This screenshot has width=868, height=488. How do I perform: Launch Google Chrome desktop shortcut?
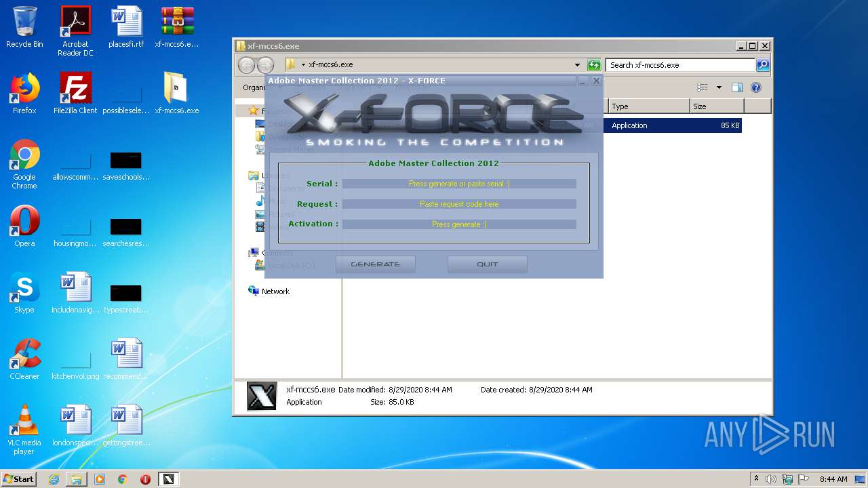(x=24, y=164)
